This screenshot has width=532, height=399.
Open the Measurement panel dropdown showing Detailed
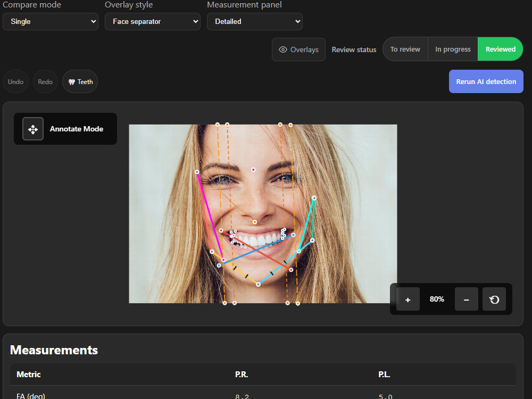(255, 21)
